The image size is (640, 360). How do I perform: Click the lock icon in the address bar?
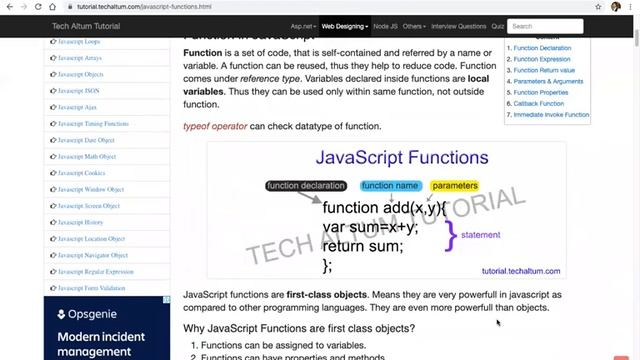tap(70, 7)
